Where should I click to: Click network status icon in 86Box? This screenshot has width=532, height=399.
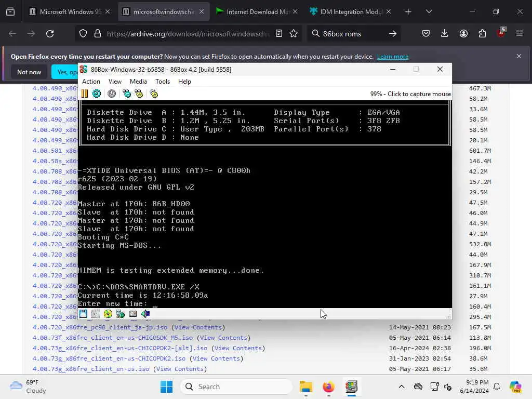pos(121,314)
